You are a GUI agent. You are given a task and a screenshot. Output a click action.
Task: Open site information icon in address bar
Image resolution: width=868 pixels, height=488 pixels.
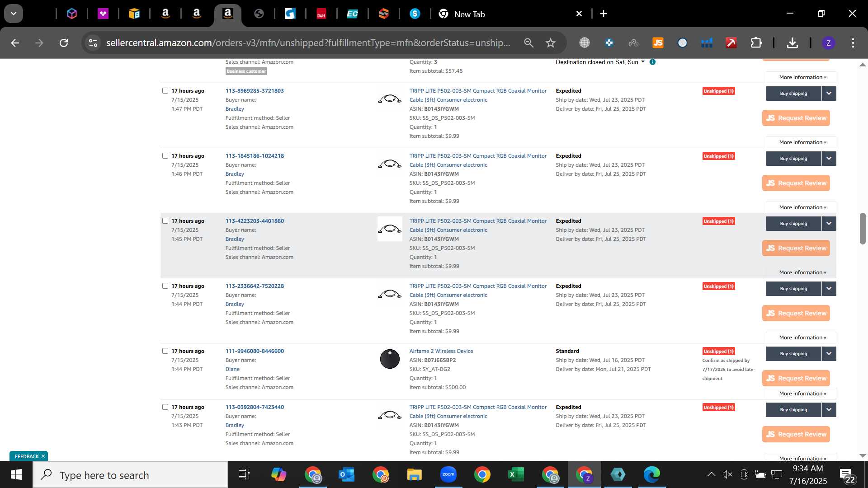coord(93,43)
